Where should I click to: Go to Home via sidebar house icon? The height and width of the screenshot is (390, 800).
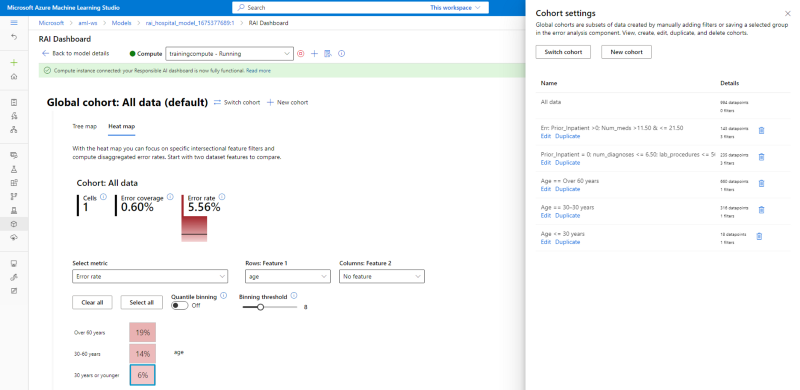(14, 77)
